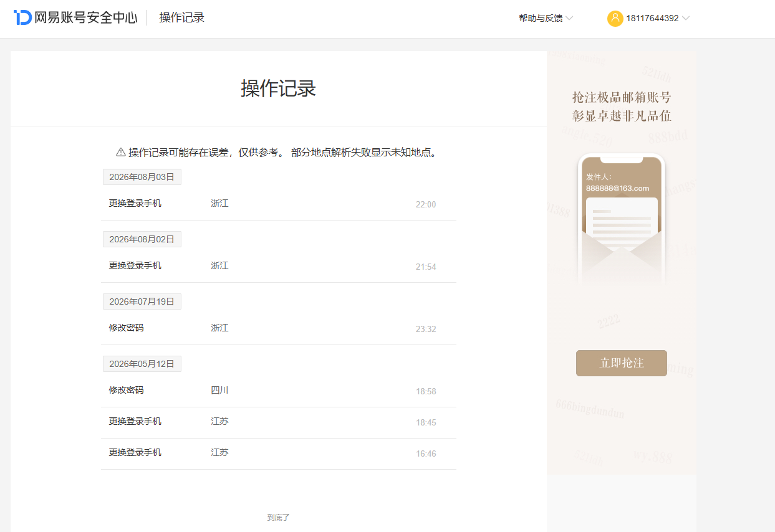Screen dimensions: 775x532
Task: Click the 抢注极品邮箱账号 ad headline
Action: coord(622,97)
